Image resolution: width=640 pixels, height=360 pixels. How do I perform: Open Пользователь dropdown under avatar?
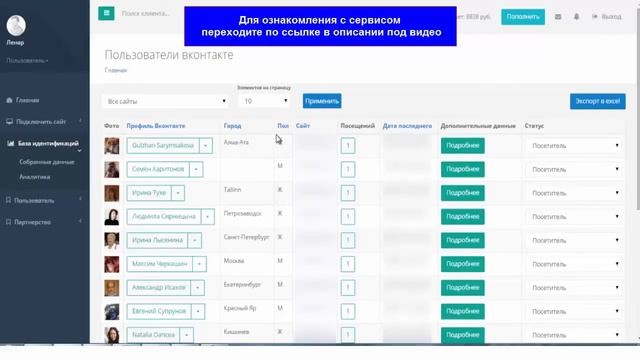coord(27,61)
